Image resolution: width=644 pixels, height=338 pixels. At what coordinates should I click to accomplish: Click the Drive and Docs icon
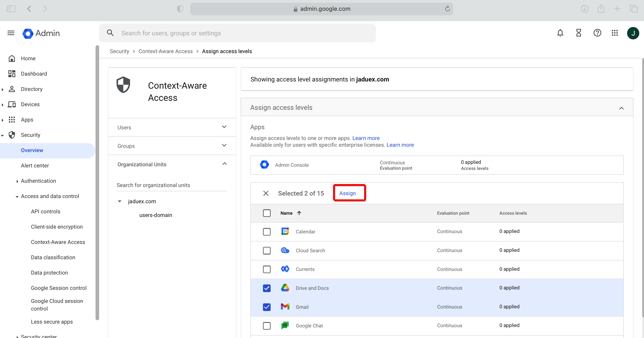click(285, 288)
